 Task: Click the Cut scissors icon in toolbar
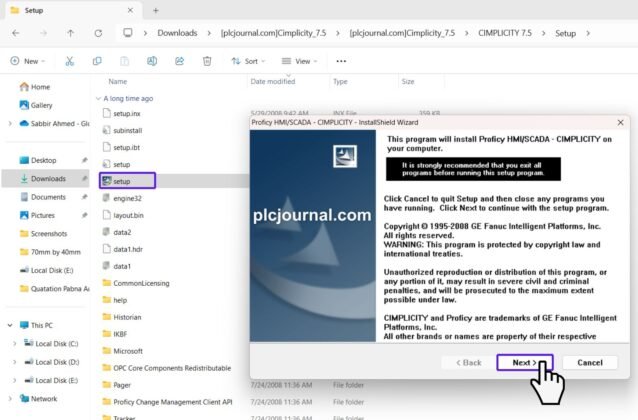click(x=69, y=61)
